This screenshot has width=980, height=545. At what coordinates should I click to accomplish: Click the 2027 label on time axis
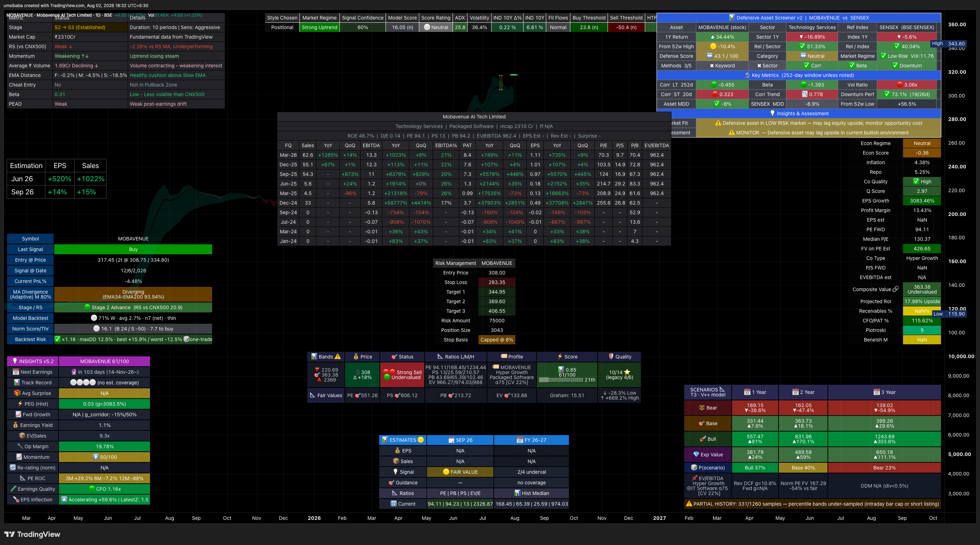pyautogui.click(x=659, y=518)
